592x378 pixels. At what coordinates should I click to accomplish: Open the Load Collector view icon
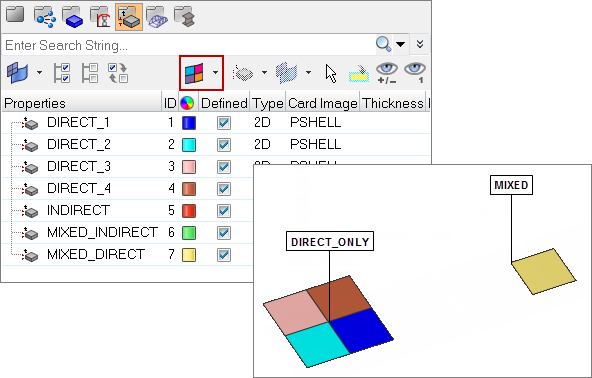click(x=100, y=17)
